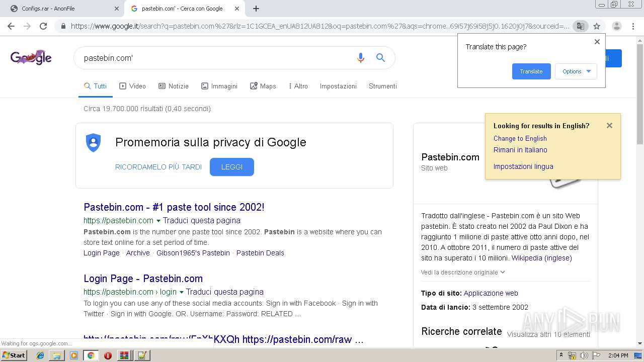
Task: Open the Windows Start menu
Action: [14, 355]
